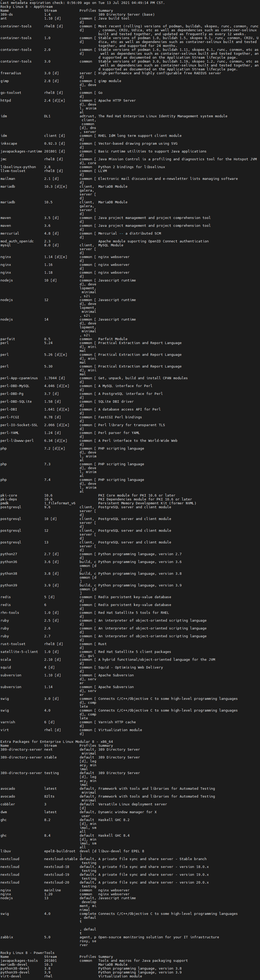Click the 'perl-App-cpanminus' module name
Viewport: 260px width, 980px height.
click(19, 378)
